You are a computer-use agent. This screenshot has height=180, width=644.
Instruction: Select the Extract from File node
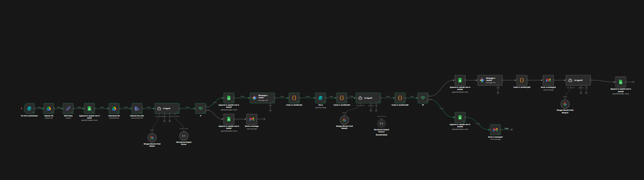point(137,108)
